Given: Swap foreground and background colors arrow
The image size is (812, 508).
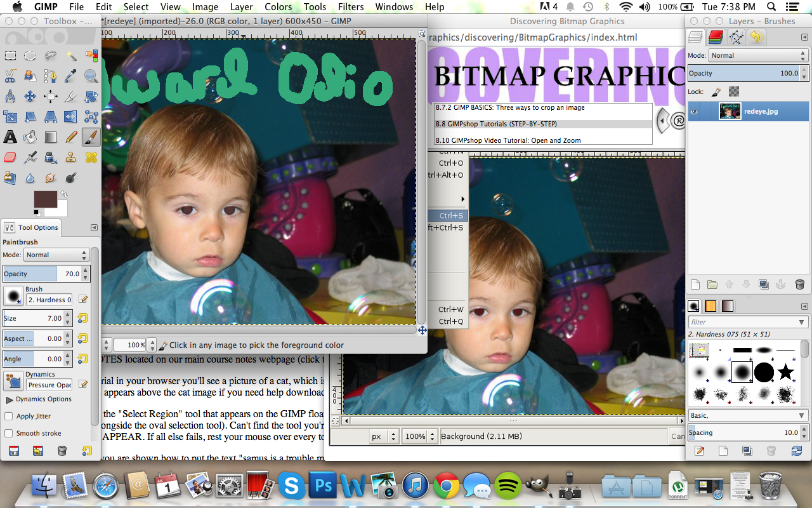Looking at the screenshot, I should [63, 194].
